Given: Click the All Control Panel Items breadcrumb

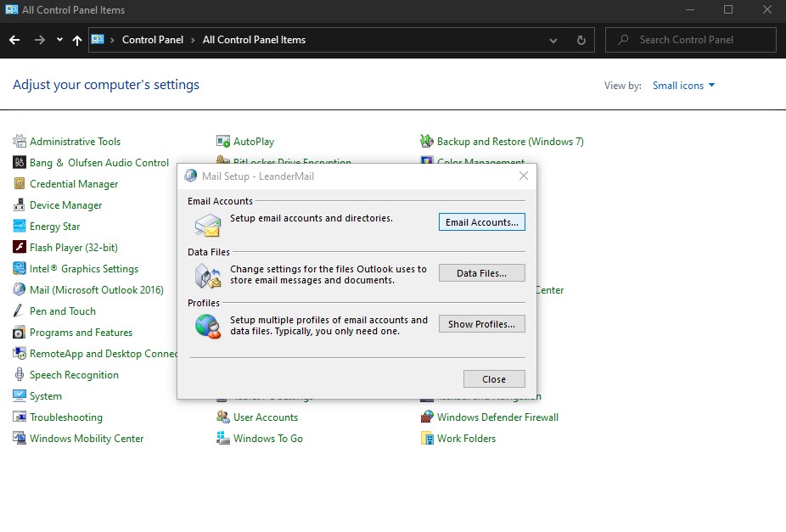Looking at the screenshot, I should [254, 40].
